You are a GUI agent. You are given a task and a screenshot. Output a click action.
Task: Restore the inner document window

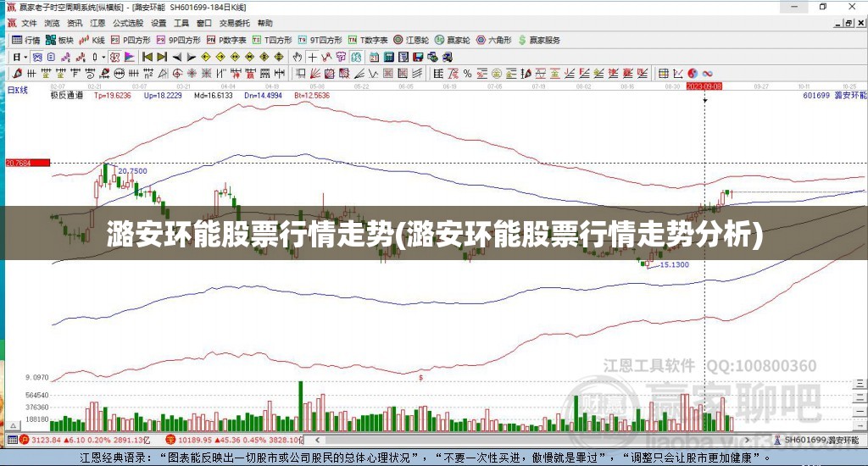[849, 23]
